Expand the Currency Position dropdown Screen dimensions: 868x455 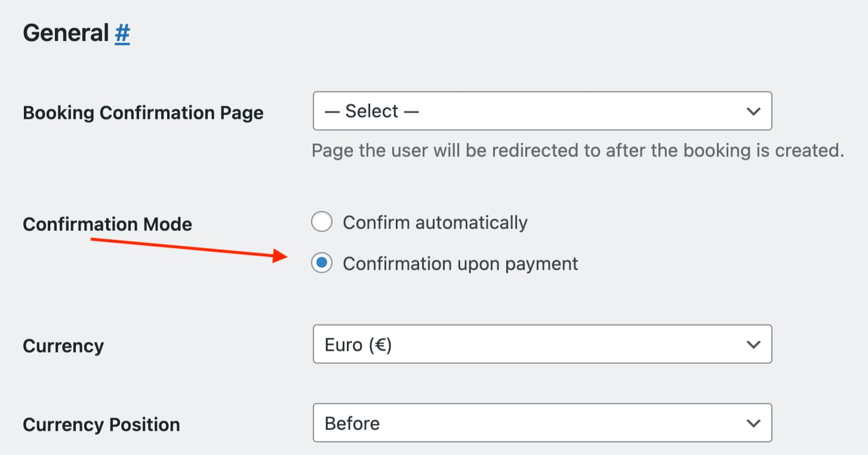pos(542,423)
